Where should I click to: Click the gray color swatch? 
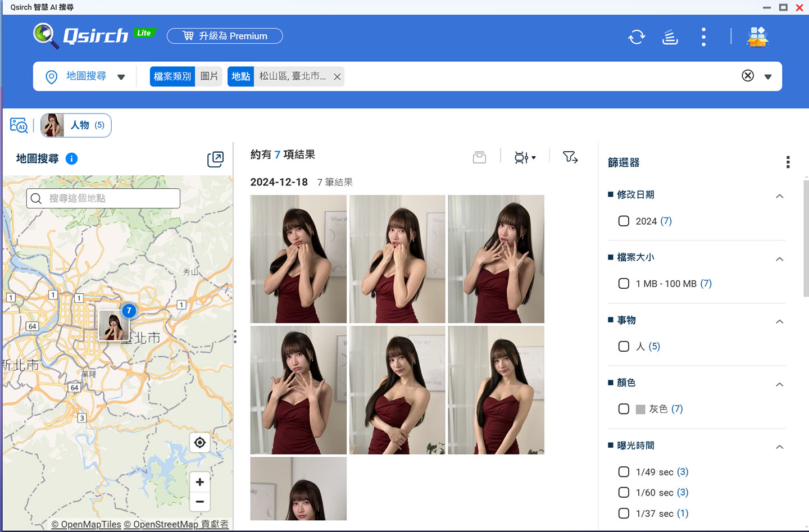pyautogui.click(x=640, y=410)
